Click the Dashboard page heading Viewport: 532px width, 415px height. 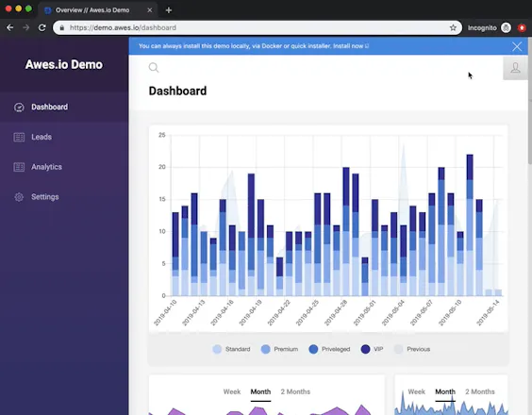[177, 91]
